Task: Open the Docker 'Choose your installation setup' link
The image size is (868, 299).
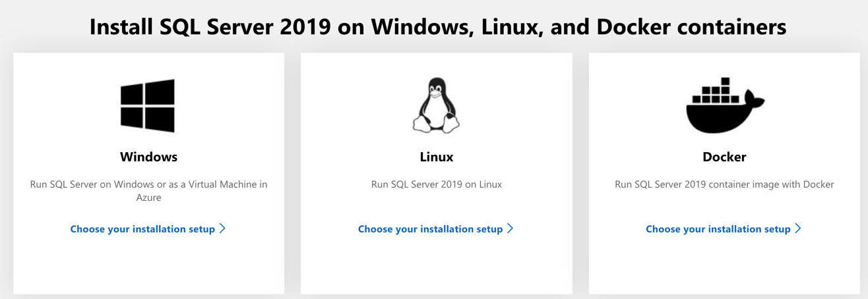Action: tap(718, 229)
